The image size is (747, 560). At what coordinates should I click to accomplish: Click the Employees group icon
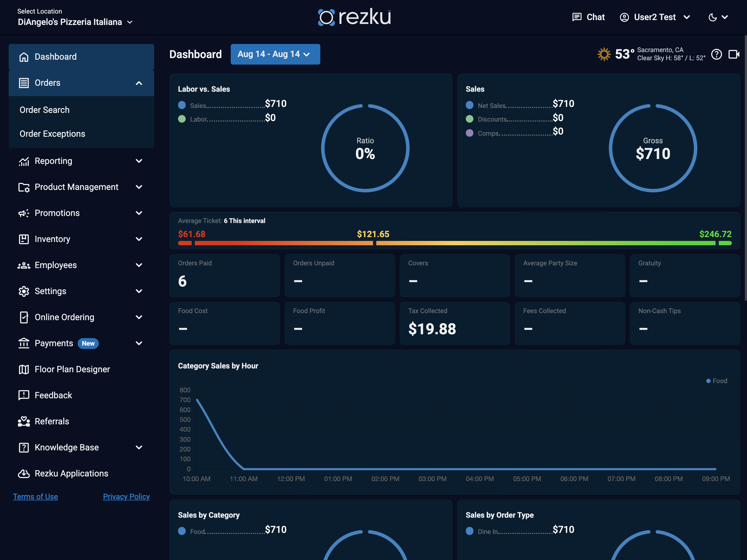pos(24,265)
